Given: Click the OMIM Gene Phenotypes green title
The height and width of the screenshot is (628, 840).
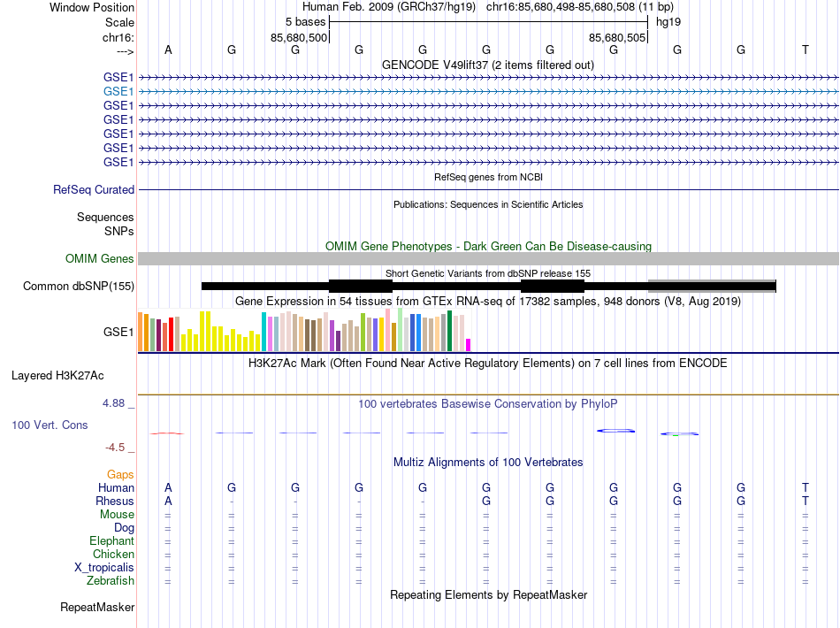Looking at the screenshot, I should click(489, 247).
